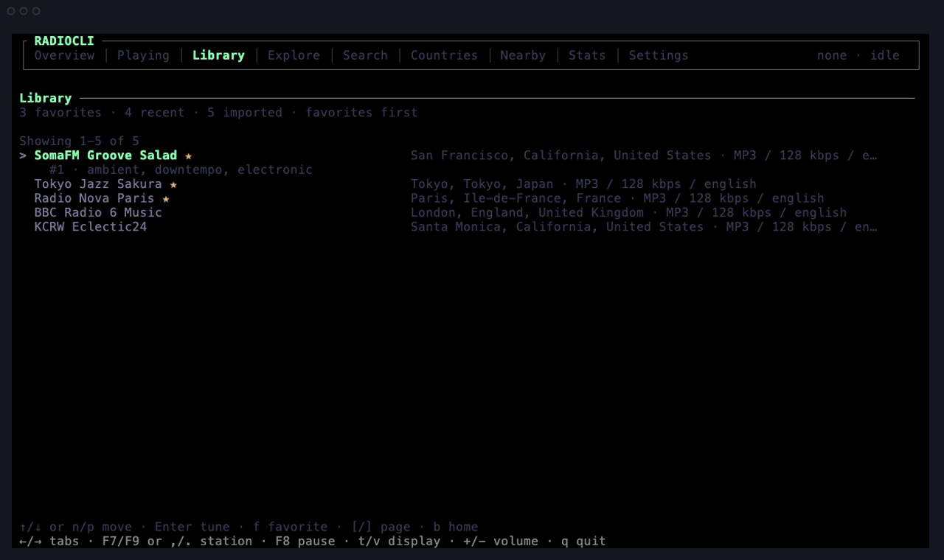Click the '←/→ tabs' shortcut hint
944x560 pixels.
(49, 541)
